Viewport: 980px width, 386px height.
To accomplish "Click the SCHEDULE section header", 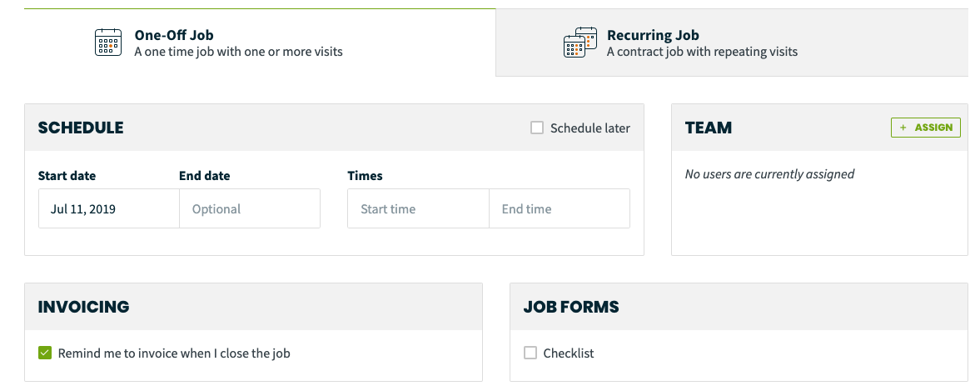I will pos(81,128).
